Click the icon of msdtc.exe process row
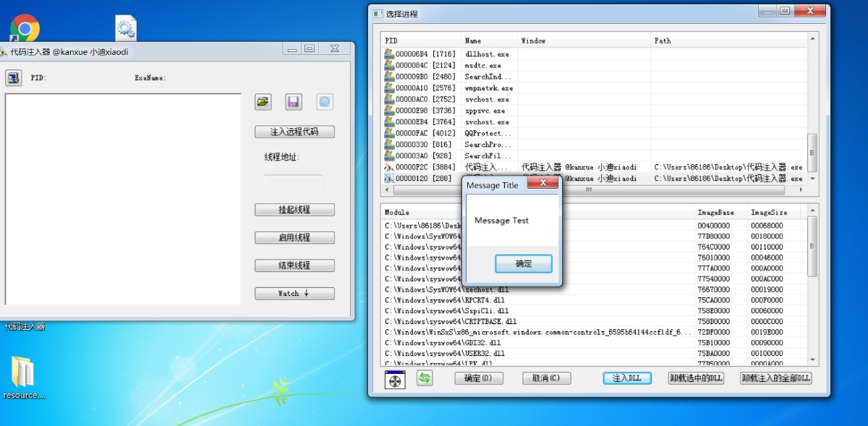The image size is (868, 426). click(389, 65)
